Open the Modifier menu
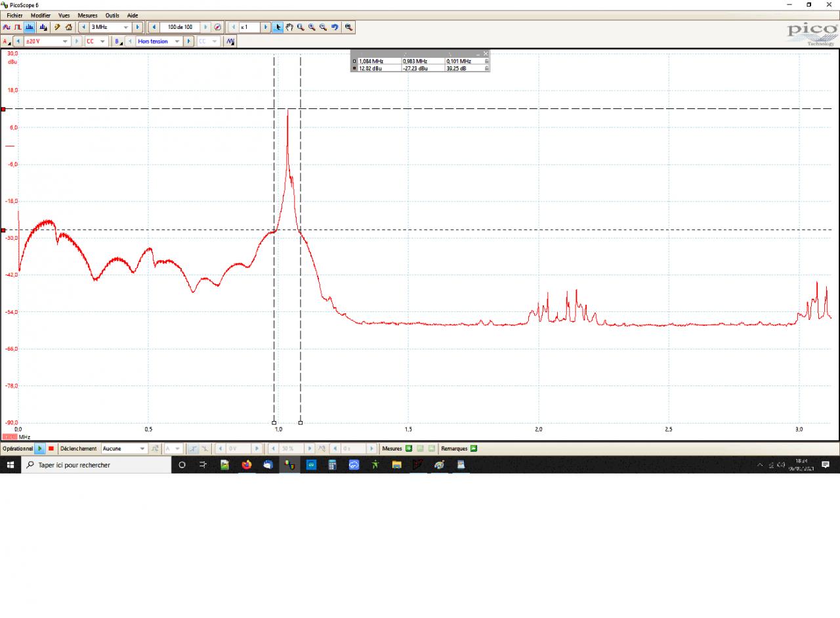The width and height of the screenshot is (840, 618). click(41, 15)
